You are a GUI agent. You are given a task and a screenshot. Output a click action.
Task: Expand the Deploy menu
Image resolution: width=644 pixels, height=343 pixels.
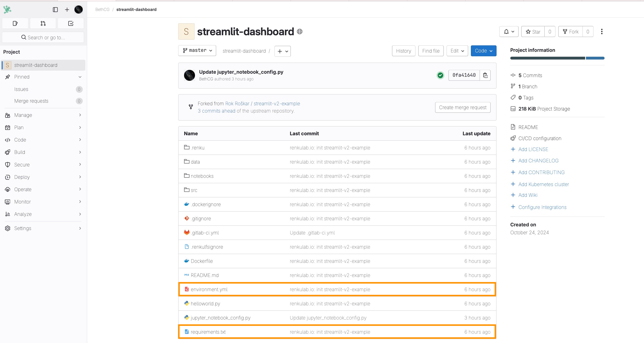43,177
